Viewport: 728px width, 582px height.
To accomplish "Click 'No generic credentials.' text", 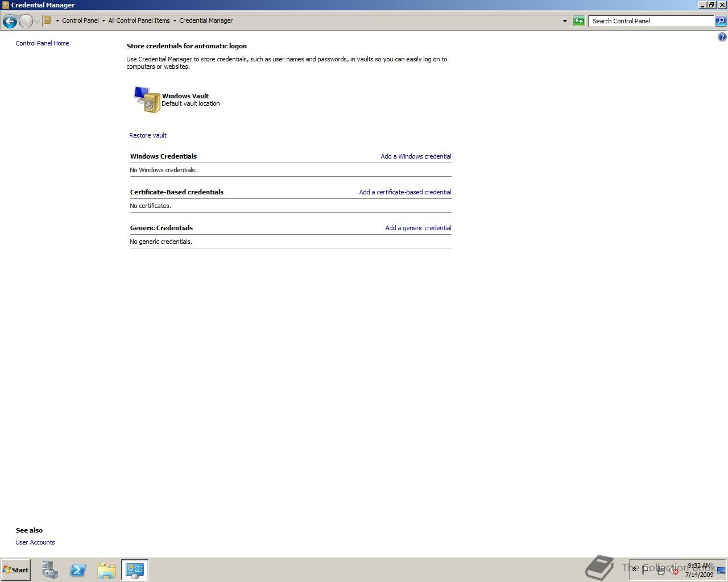I will [x=161, y=242].
